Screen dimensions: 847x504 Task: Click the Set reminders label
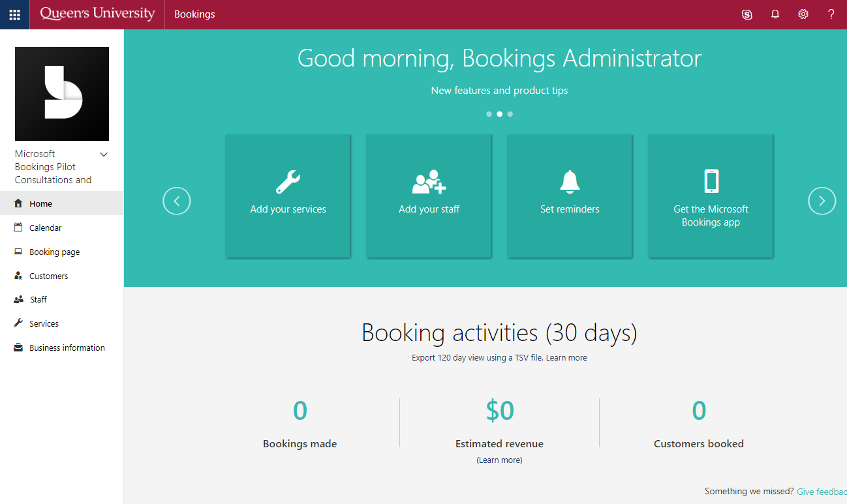pyautogui.click(x=570, y=209)
